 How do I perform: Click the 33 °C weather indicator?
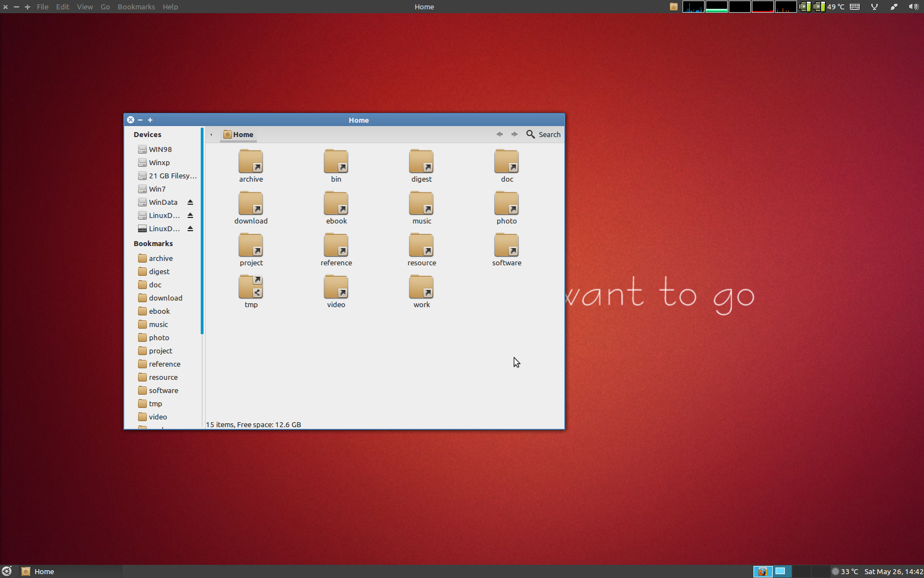pyautogui.click(x=845, y=571)
